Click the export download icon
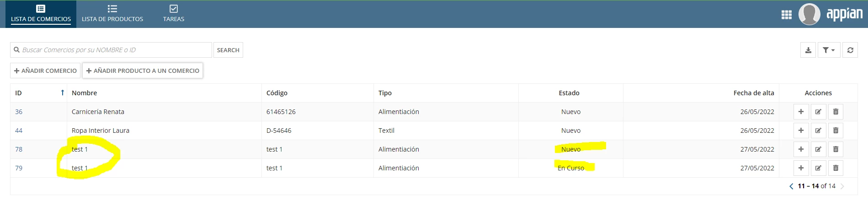The image size is (868, 218). coord(808,50)
